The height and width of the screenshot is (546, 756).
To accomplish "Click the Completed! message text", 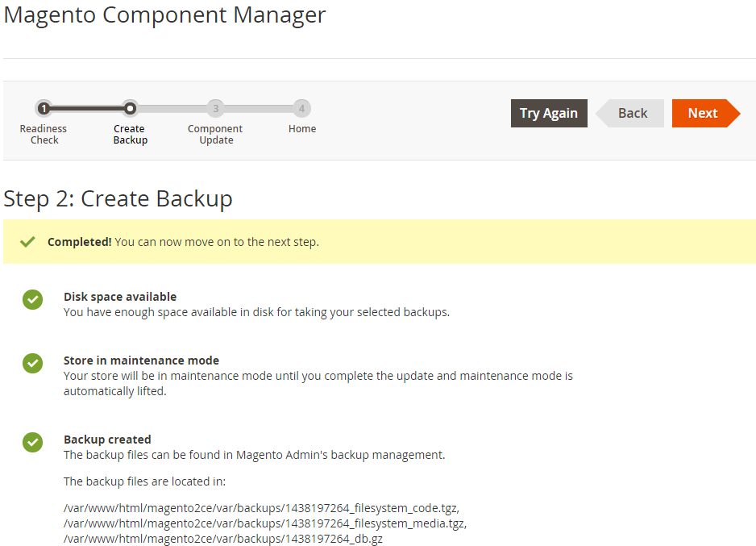I will (183, 242).
